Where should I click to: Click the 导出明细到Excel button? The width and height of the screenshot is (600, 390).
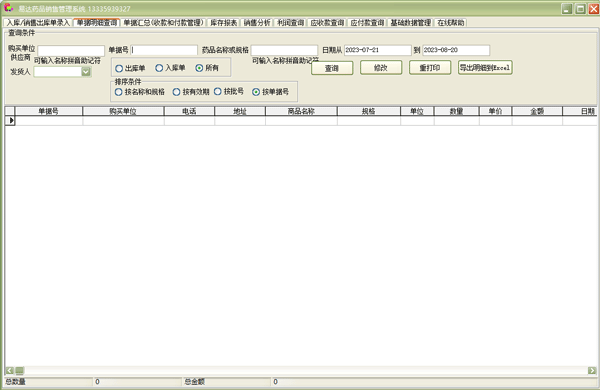[x=485, y=68]
